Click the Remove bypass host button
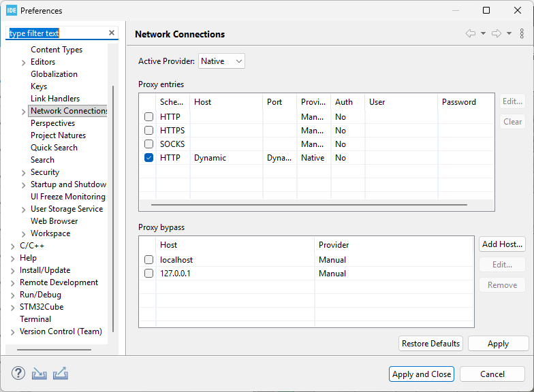This screenshot has width=534, height=392. click(502, 285)
